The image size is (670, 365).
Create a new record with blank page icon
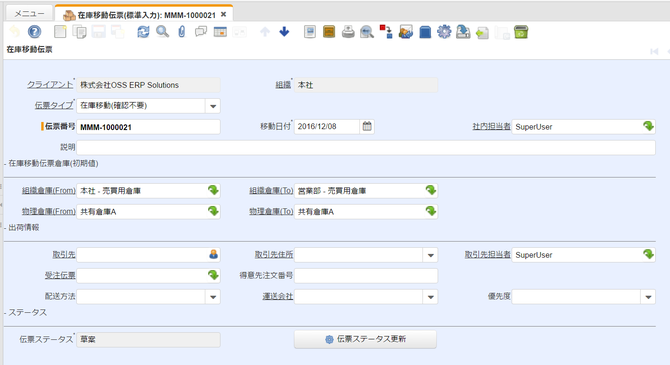point(60,32)
